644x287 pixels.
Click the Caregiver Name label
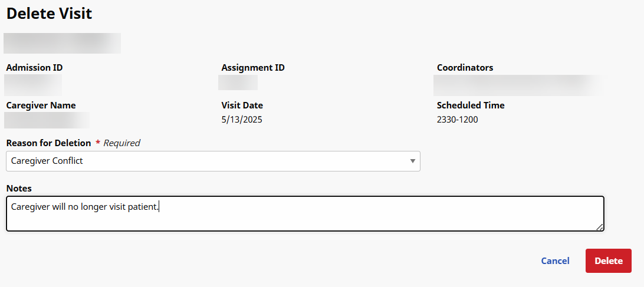[x=41, y=105]
